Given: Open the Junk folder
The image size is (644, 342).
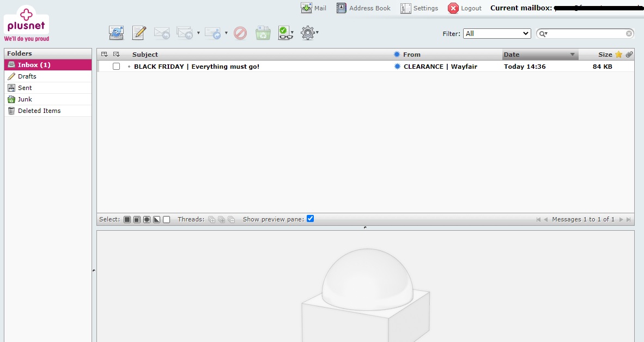Looking at the screenshot, I should (x=23, y=99).
